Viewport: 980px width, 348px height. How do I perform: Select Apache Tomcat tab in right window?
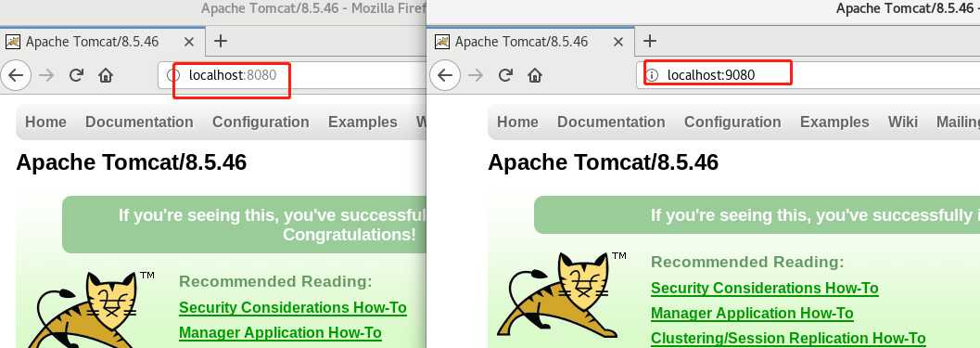tap(531, 42)
